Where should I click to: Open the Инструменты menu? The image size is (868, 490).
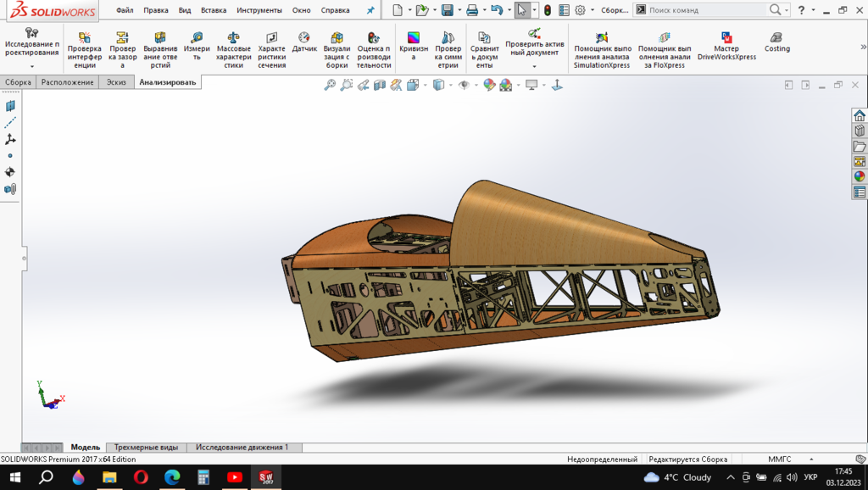click(x=259, y=10)
